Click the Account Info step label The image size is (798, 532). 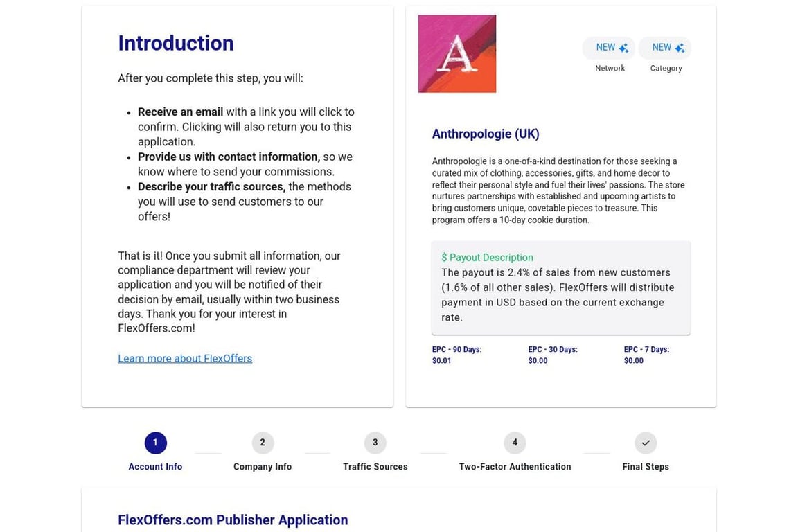tap(155, 467)
